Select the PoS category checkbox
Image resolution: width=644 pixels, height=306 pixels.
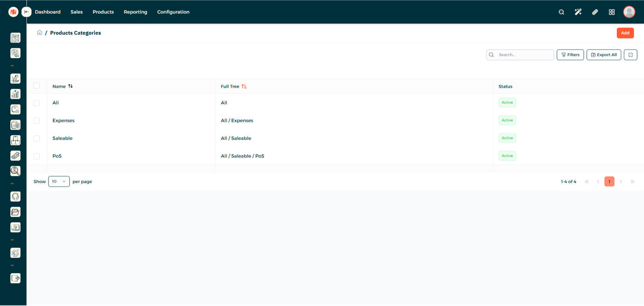tap(36, 156)
